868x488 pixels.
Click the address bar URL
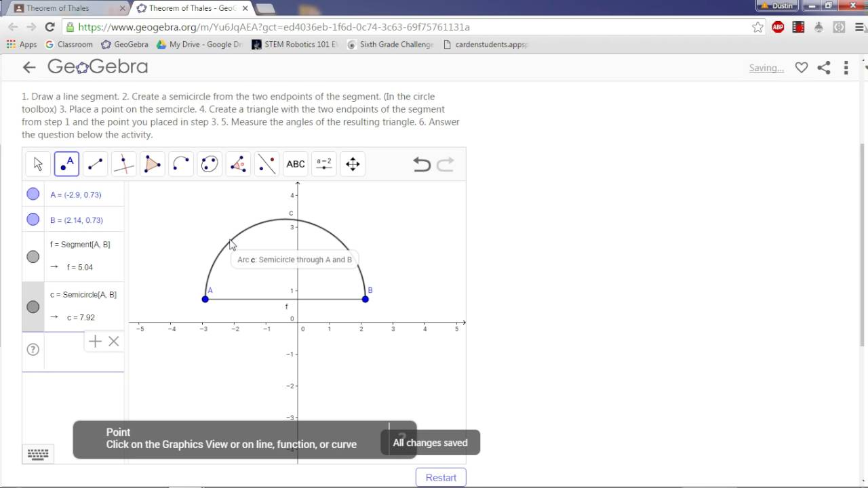pos(274,27)
